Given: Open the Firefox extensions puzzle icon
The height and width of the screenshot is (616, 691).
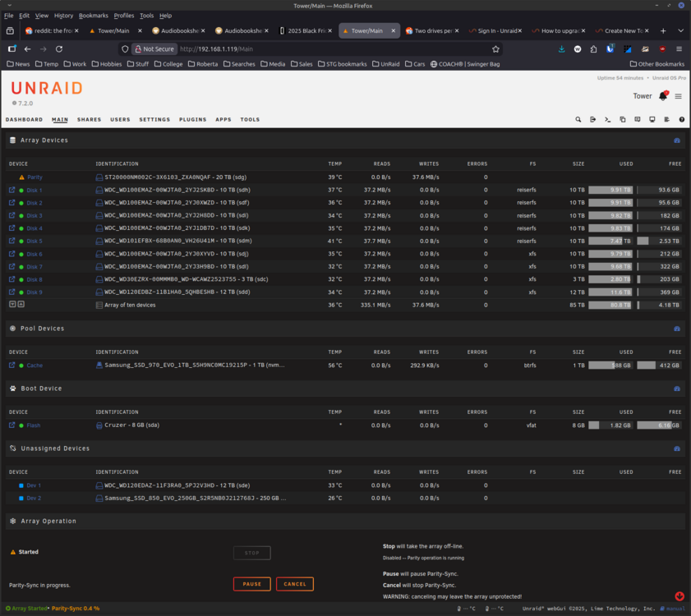Looking at the screenshot, I should tap(593, 49).
